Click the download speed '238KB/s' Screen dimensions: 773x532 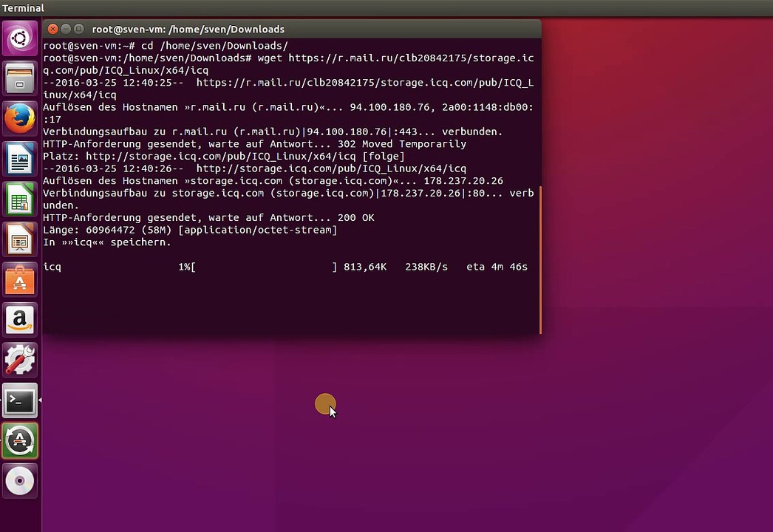click(x=426, y=267)
